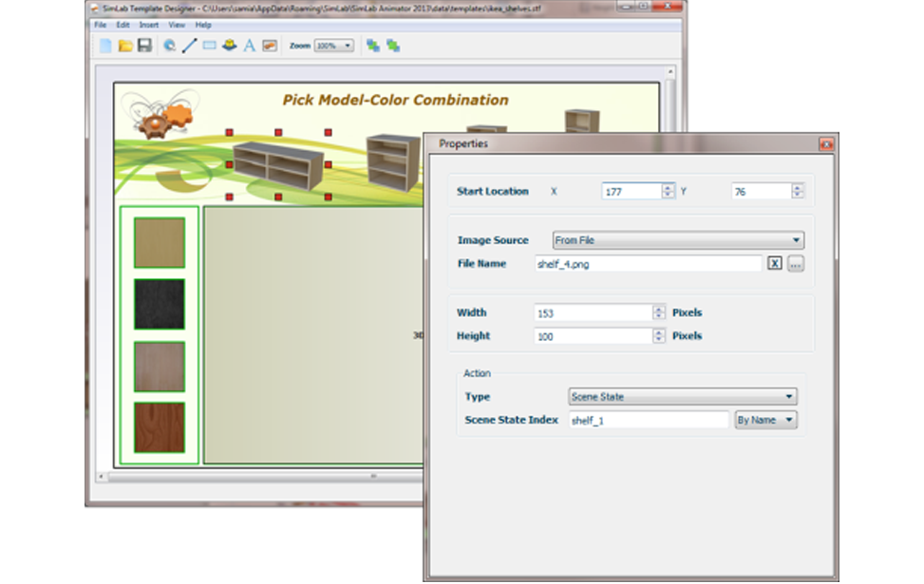Open the By Name dropdown
The height and width of the screenshot is (584, 924).
[x=765, y=420]
